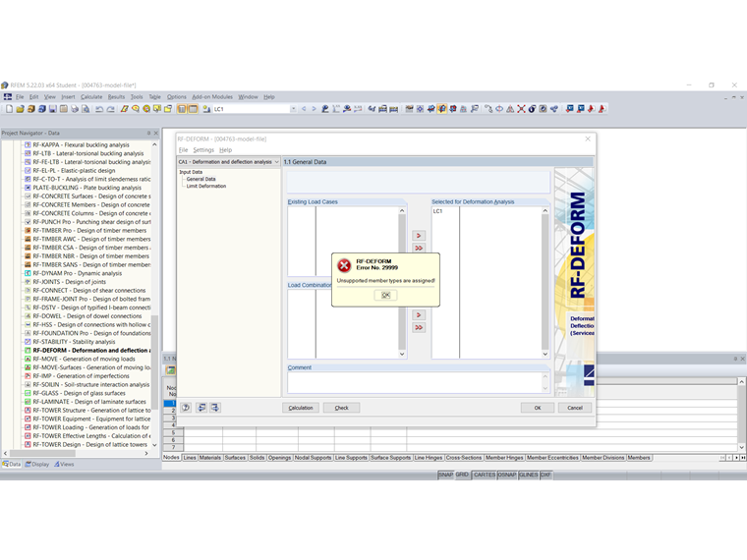747x560 pixels.
Task: Collapse the Input Data tree node
Action: pyautogui.click(x=191, y=172)
